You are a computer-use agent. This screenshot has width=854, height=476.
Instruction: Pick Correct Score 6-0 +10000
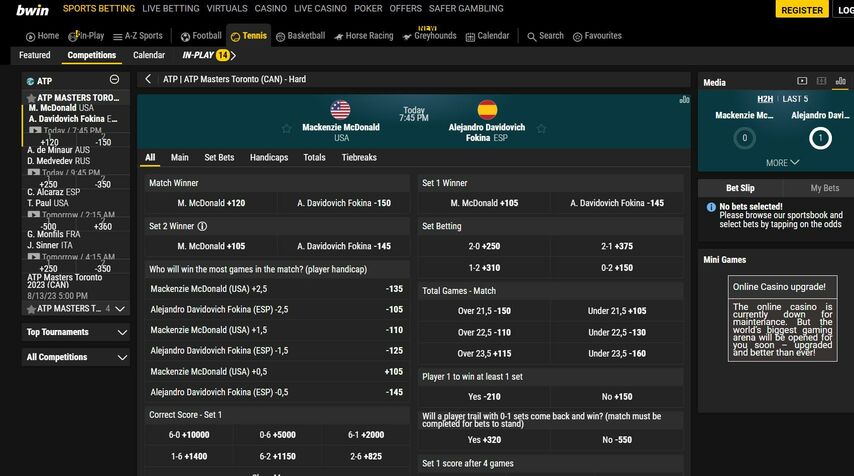pos(189,435)
